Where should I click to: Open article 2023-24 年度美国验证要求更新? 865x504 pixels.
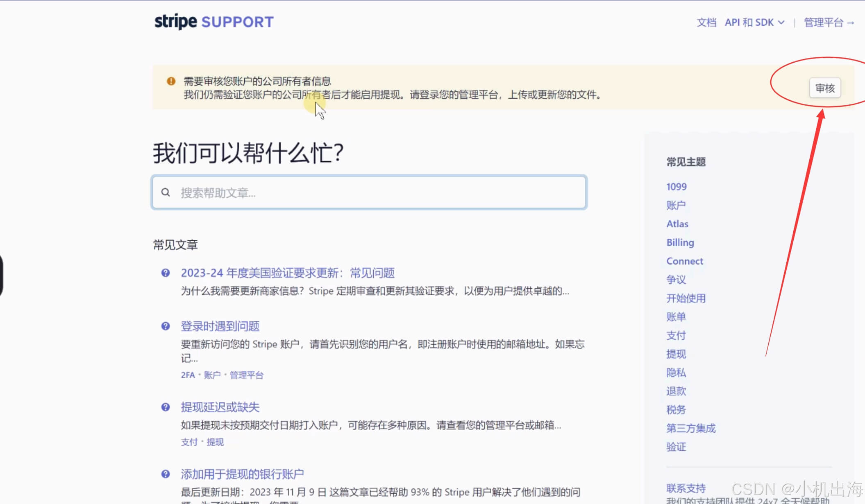click(288, 273)
